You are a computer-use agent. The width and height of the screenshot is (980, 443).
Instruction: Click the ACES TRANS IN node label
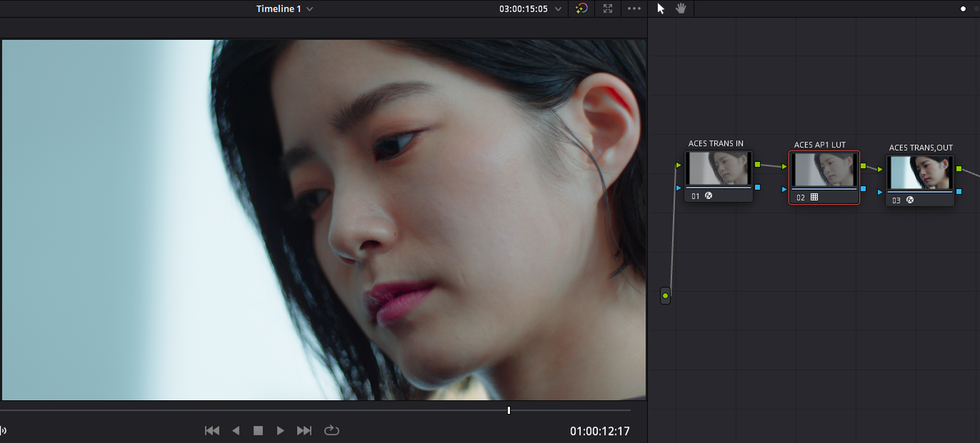pos(716,143)
